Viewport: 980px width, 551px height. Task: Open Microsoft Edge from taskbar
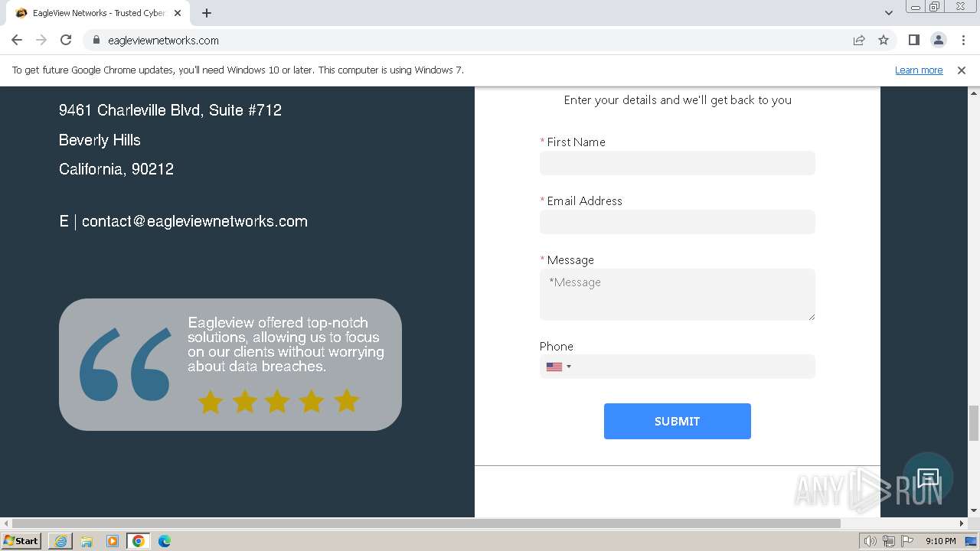pos(165,541)
